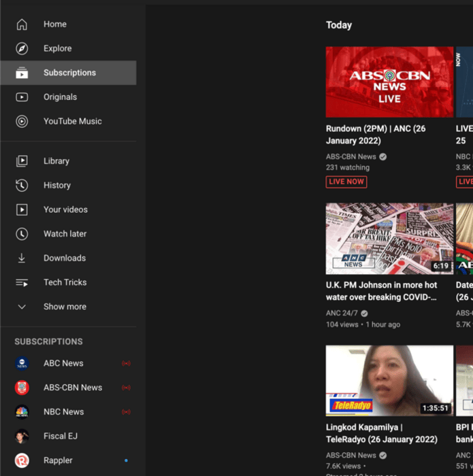
Task: Click live indicator next to ABC News
Action: click(x=126, y=363)
